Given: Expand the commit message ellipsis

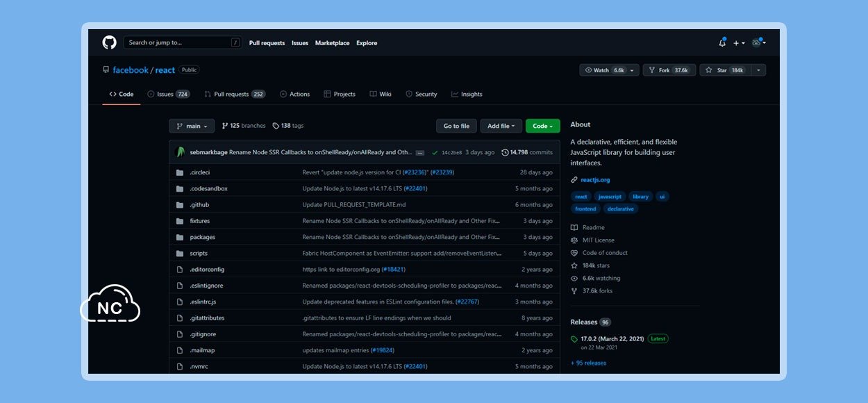Looking at the screenshot, I should [420, 153].
